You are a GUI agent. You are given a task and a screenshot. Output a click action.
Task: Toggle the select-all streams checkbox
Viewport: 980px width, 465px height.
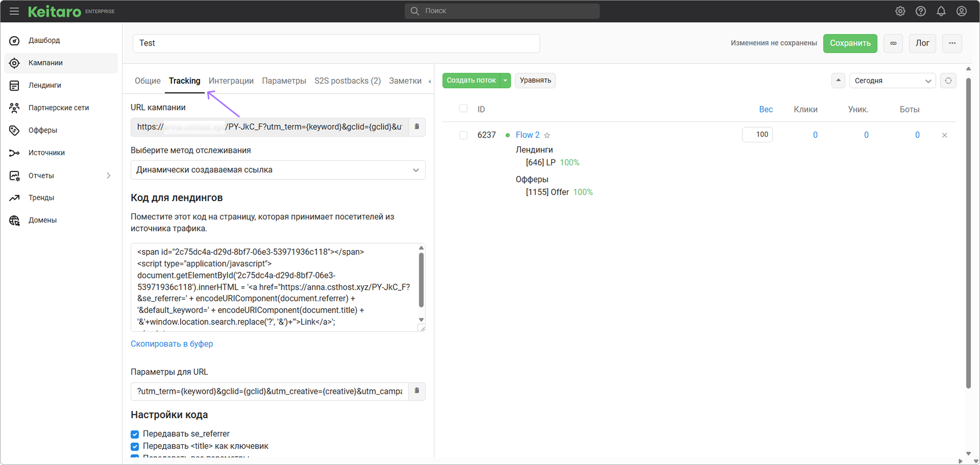[x=463, y=108]
